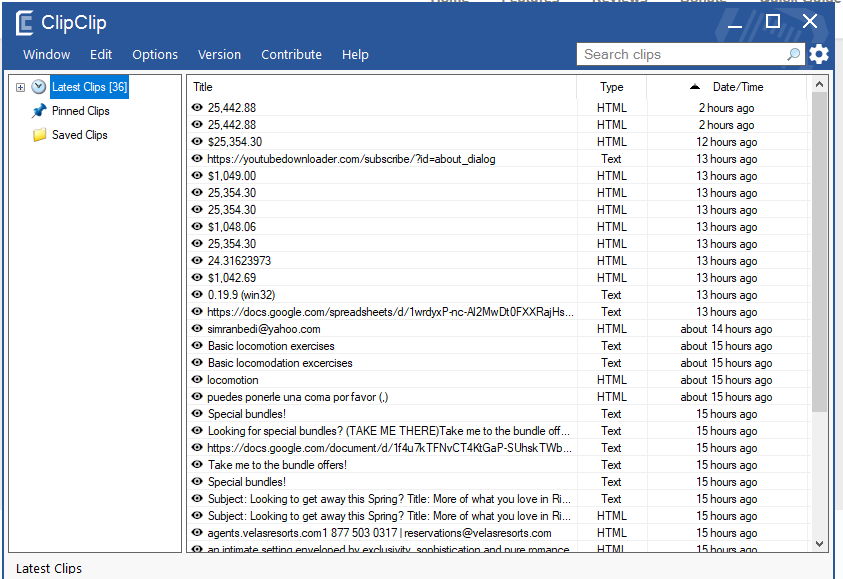The image size is (843, 579).
Task: Open the Contribute menu
Action: (291, 54)
